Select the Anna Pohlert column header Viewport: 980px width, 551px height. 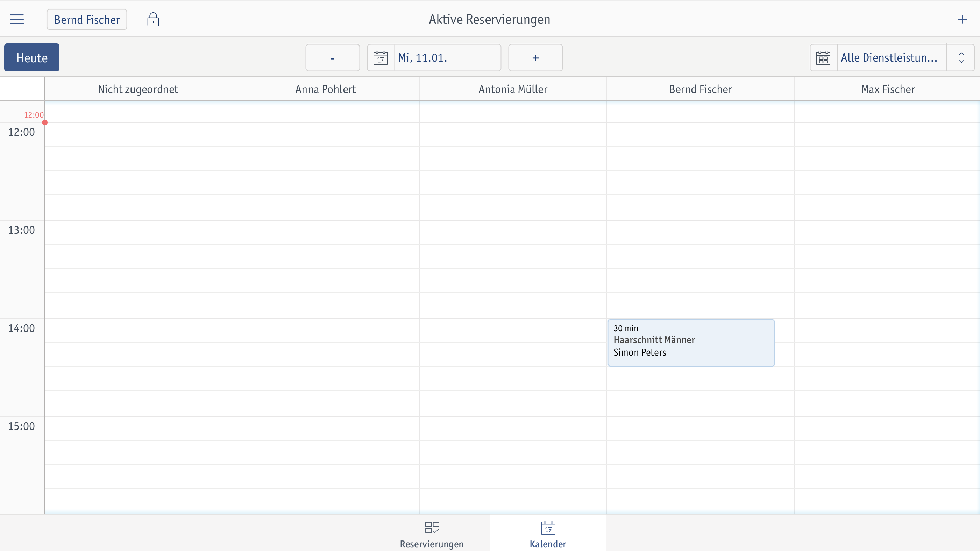point(326,89)
